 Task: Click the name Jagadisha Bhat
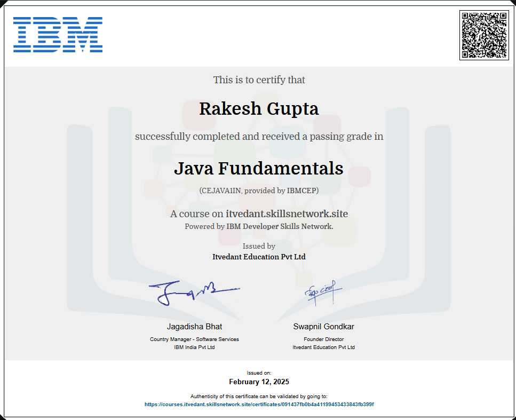194,327
